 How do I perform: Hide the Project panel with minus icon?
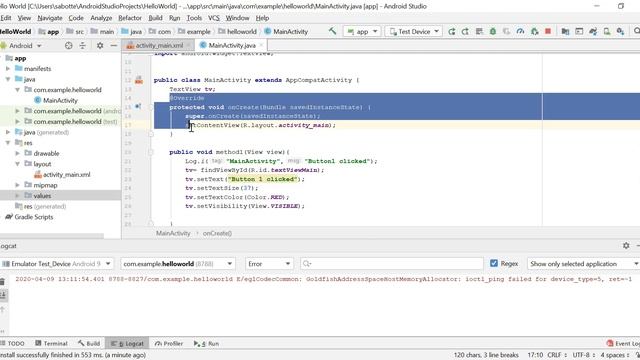pos(114,46)
